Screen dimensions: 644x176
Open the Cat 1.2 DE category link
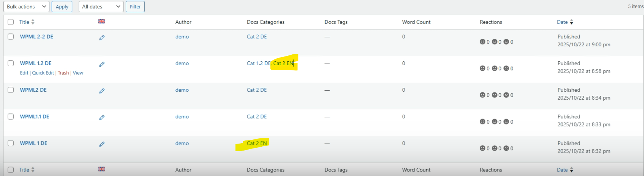258,63
